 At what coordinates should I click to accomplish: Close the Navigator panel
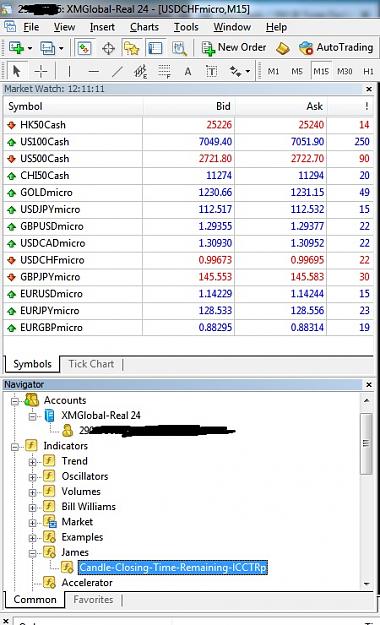(x=369, y=385)
